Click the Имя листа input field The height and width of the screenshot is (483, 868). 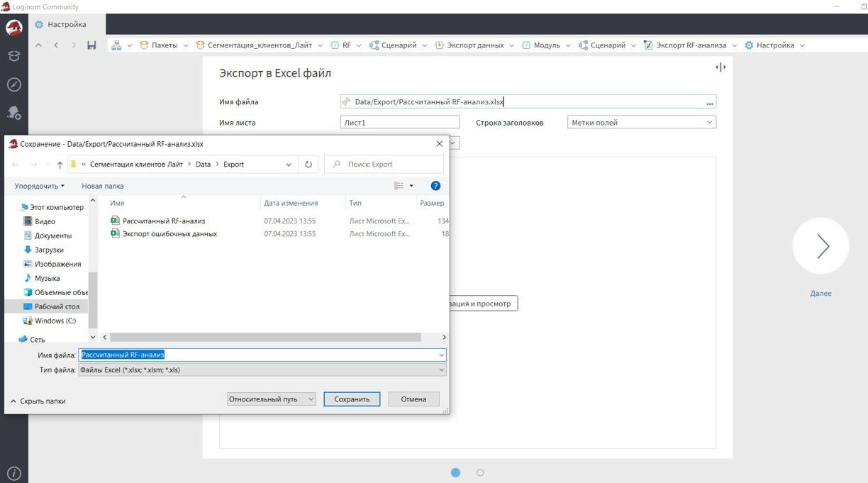[400, 123]
